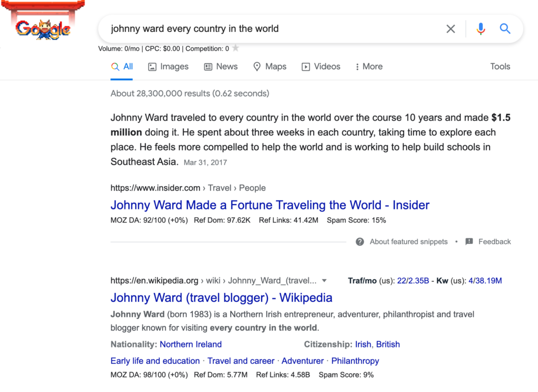Follow the British citizenship link
Viewport: 538px width, 392px height.
[x=388, y=344]
